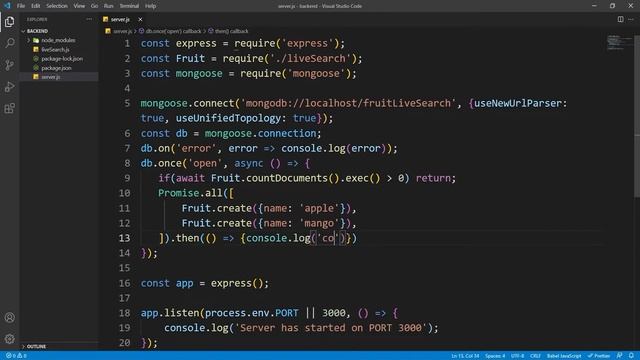Click the mongodb connection string on line 5
The width and height of the screenshot is (640, 360).
(x=348, y=103)
